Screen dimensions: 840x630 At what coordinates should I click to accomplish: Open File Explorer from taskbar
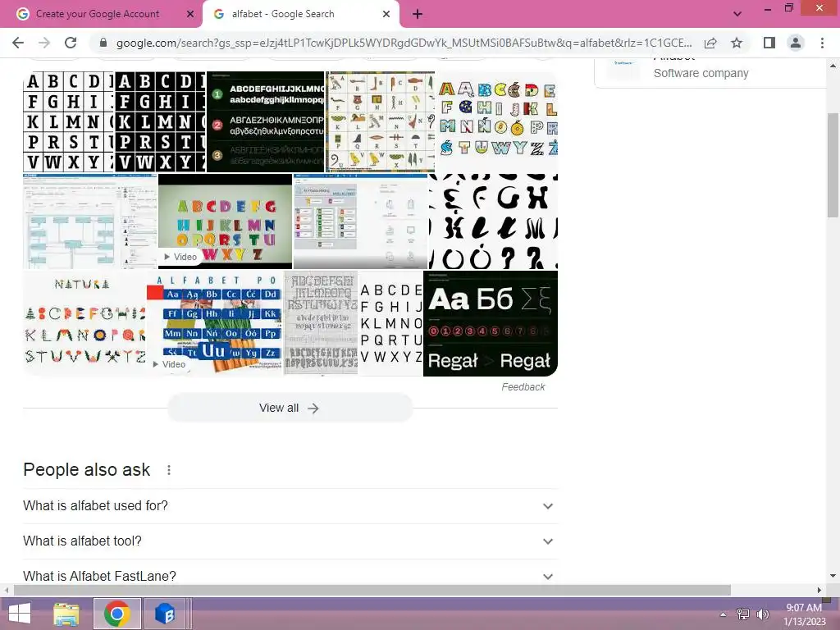[x=66, y=614]
